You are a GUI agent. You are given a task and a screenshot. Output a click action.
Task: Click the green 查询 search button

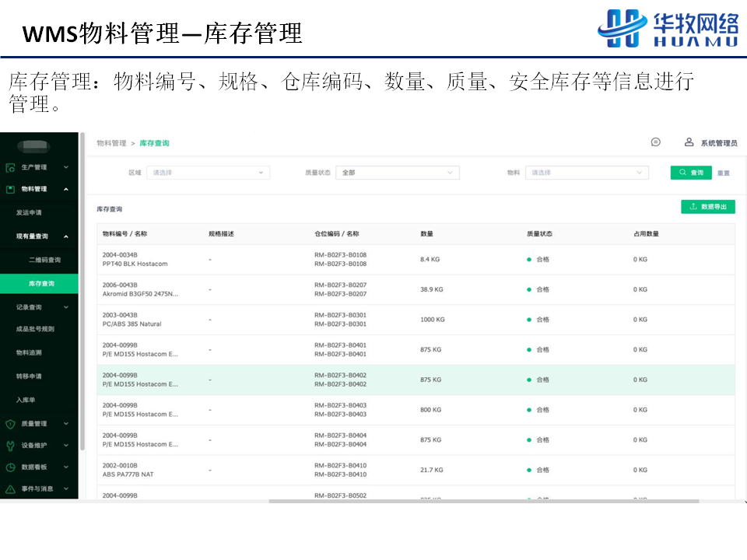click(691, 173)
